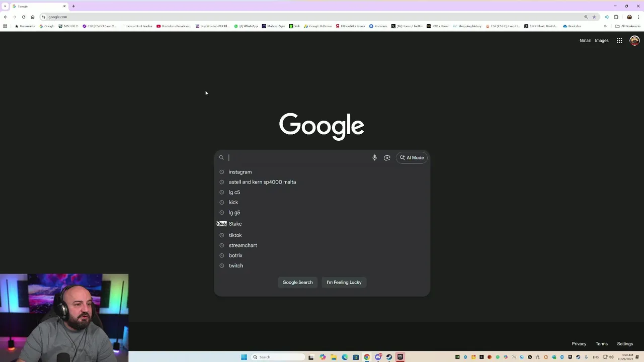Open the Google apps grid

(619, 40)
